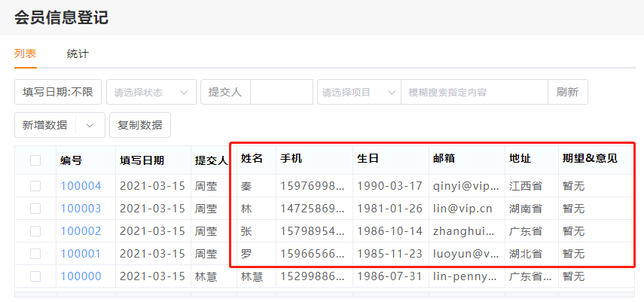Open the arrow next to 新增数据
This screenshot has width=644, height=302.
tap(90, 125)
